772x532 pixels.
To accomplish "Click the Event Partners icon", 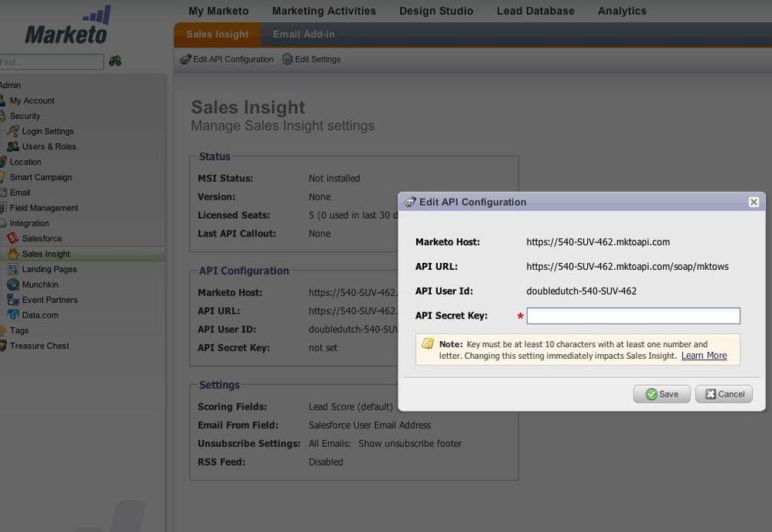I will (x=13, y=299).
